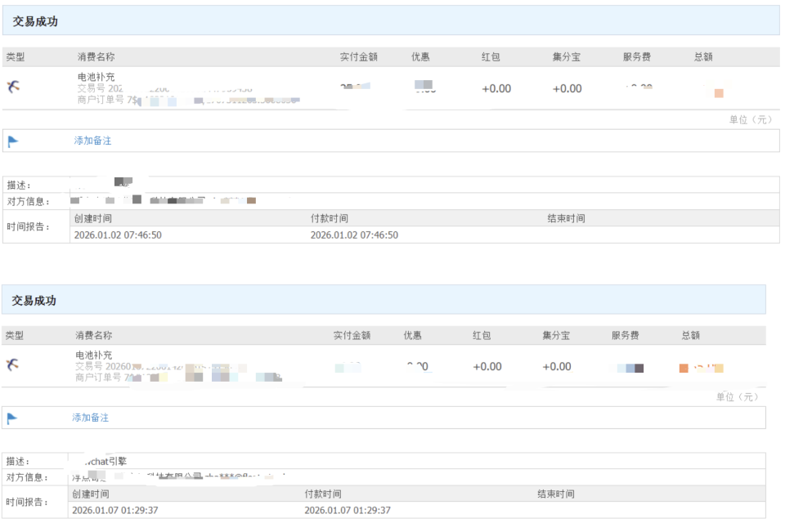Open the 添加备注 link under the second transaction
785x532 pixels.
90,417
